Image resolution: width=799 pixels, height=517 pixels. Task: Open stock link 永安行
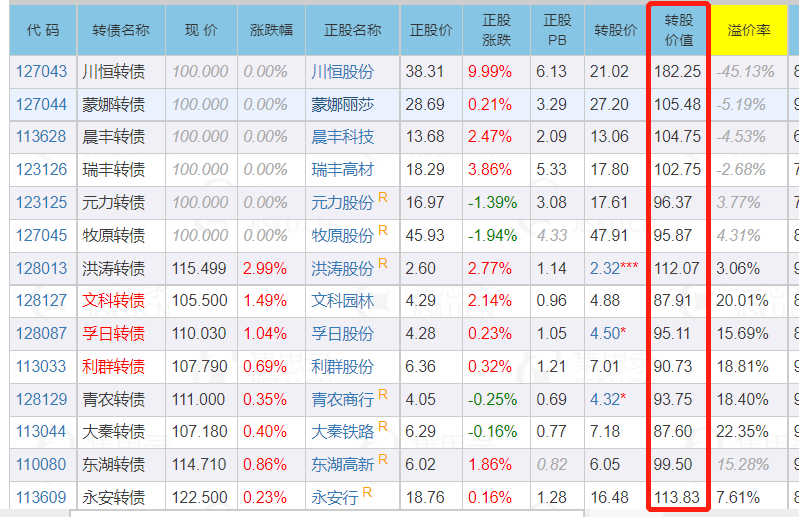(x=335, y=498)
